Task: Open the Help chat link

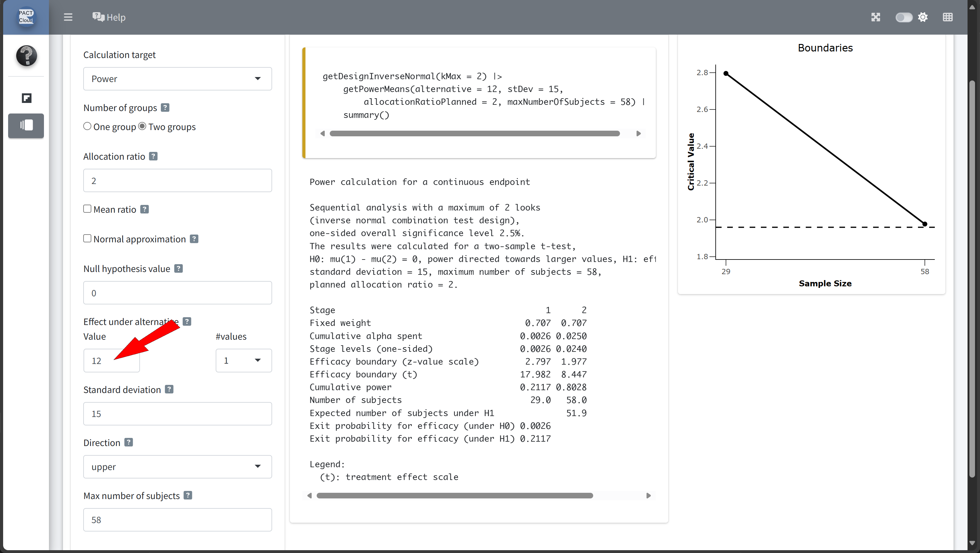Action: click(x=109, y=17)
